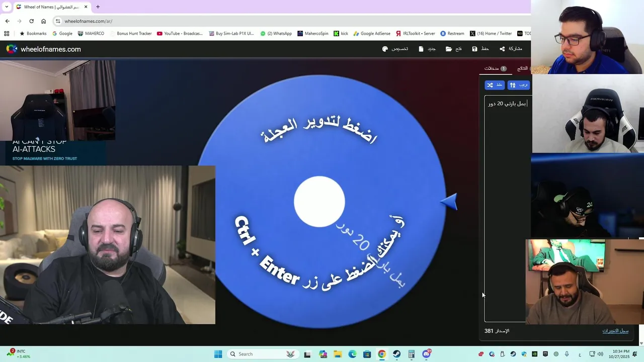View site information icon in address bar

[x=58, y=21]
